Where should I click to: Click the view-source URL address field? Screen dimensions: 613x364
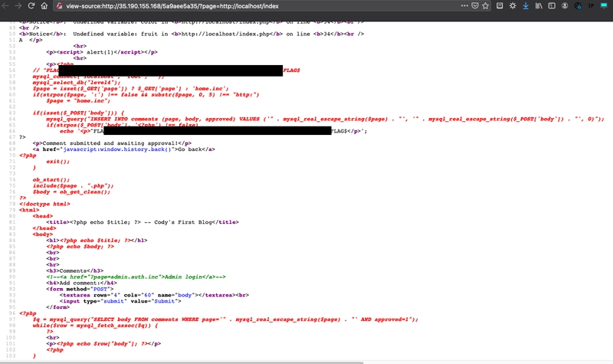[172, 6]
